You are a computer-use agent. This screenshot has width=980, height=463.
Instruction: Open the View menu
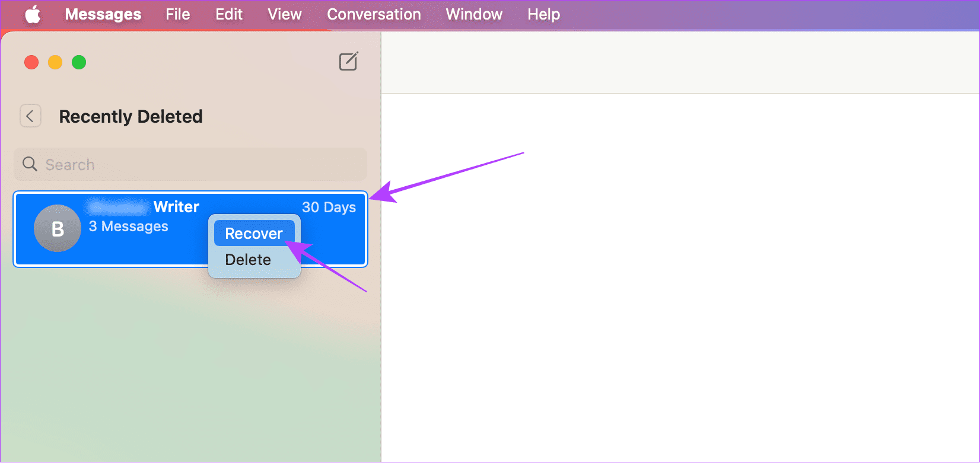[x=285, y=14]
